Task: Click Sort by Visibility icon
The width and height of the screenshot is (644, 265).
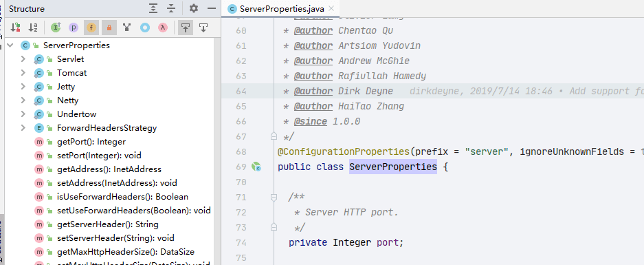Action: (16, 28)
